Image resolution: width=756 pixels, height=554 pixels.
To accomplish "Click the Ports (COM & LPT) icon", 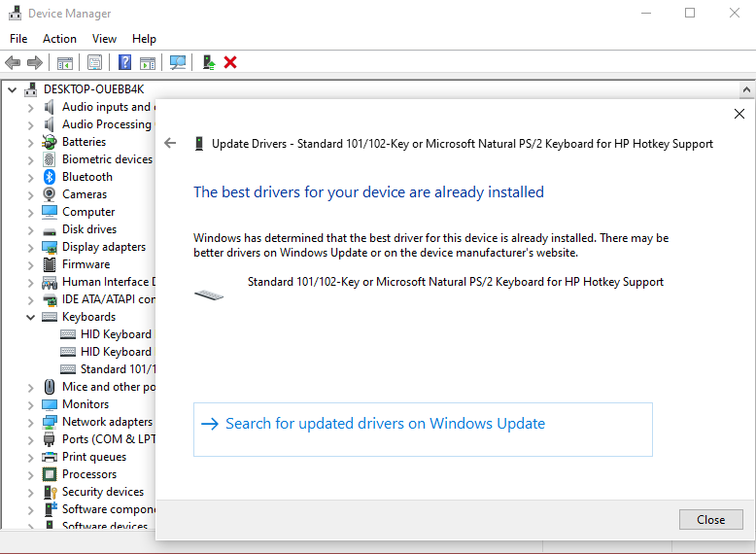I will tap(50, 439).
